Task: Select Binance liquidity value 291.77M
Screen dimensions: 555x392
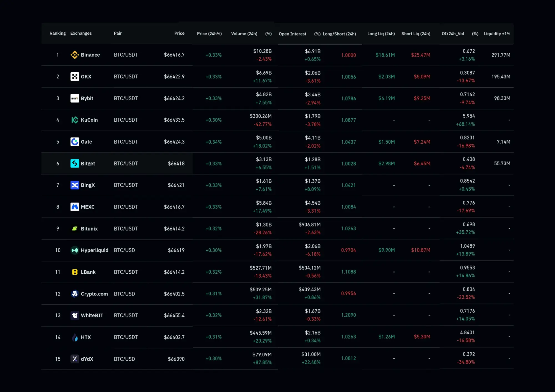Action: (x=501, y=55)
